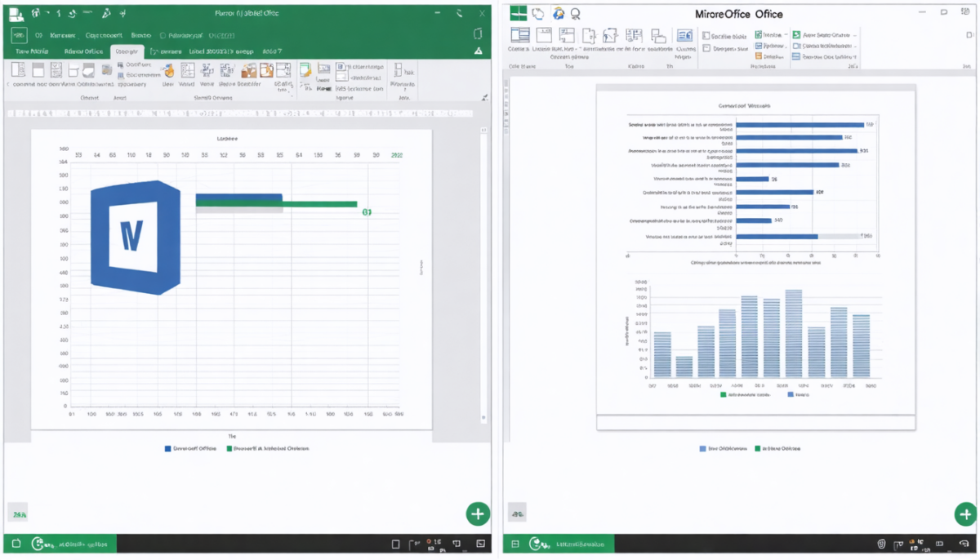Click the outlined box icon below the left title bar icon
This screenshot has width=980, height=560.
pos(18,35)
